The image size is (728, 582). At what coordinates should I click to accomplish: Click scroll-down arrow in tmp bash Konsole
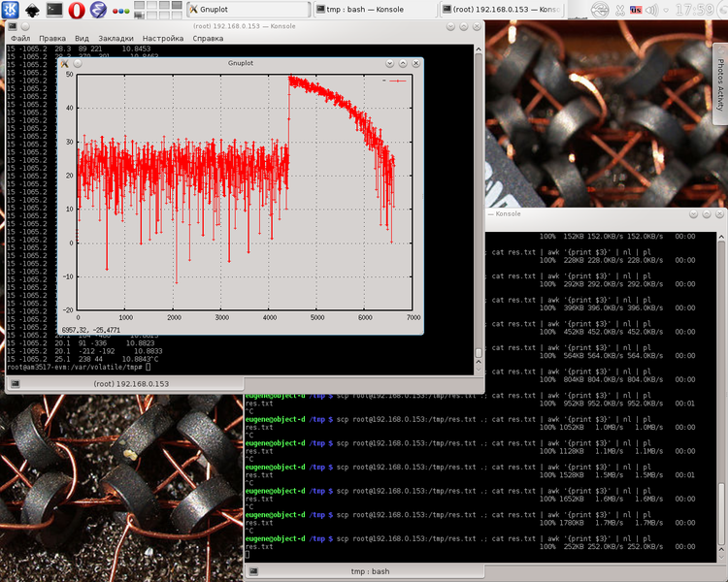(721, 559)
